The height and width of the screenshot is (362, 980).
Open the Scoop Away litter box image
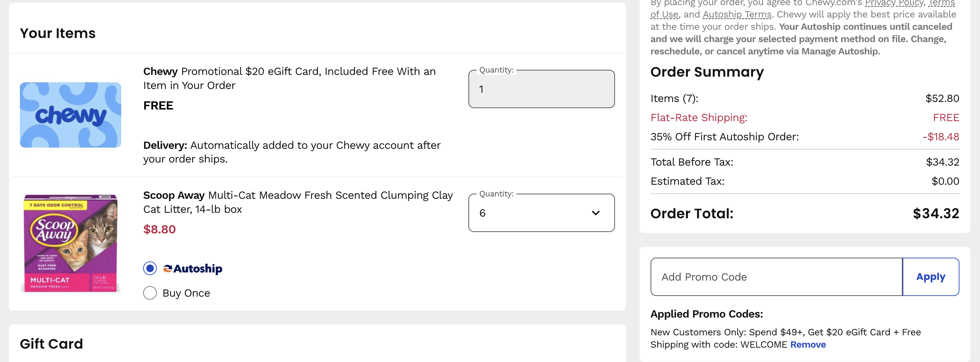(x=71, y=243)
